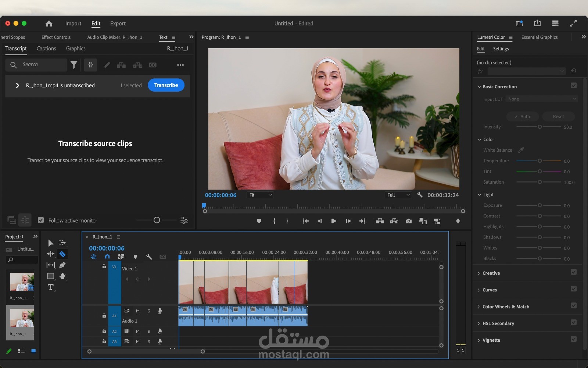Click the Home icon in the header
The height and width of the screenshot is (368, 588).
(49, 24)
